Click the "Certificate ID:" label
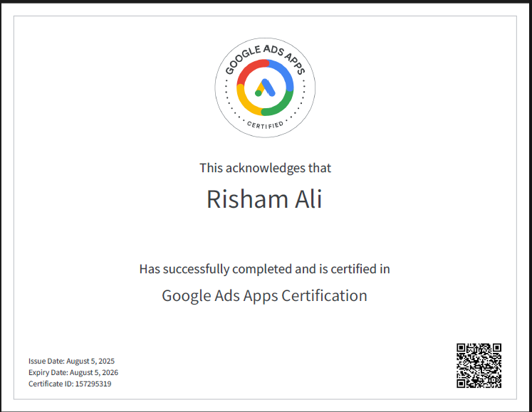The image size is (532, 412). [51, 384]
